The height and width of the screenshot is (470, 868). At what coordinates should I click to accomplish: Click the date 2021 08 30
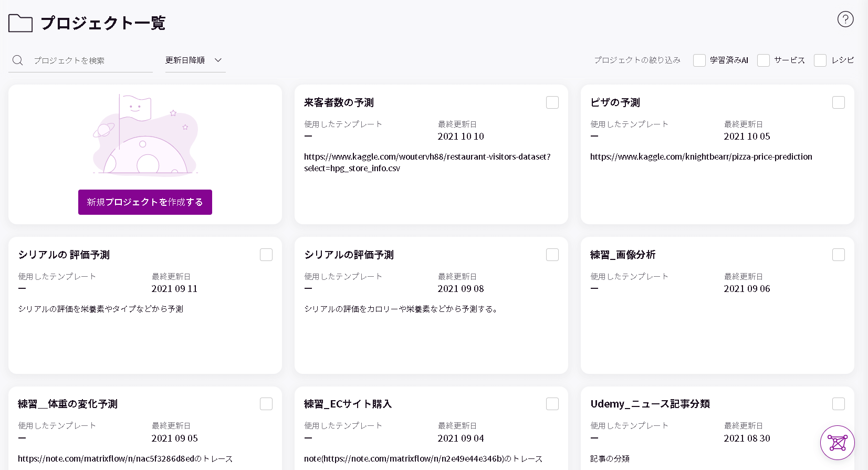[747, 438]
